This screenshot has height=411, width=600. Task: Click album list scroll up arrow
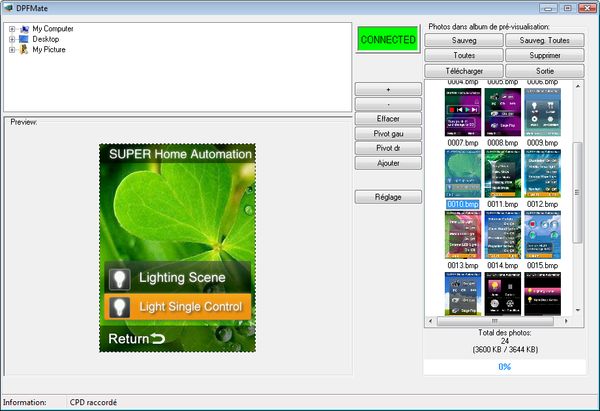tap(577, 86)
